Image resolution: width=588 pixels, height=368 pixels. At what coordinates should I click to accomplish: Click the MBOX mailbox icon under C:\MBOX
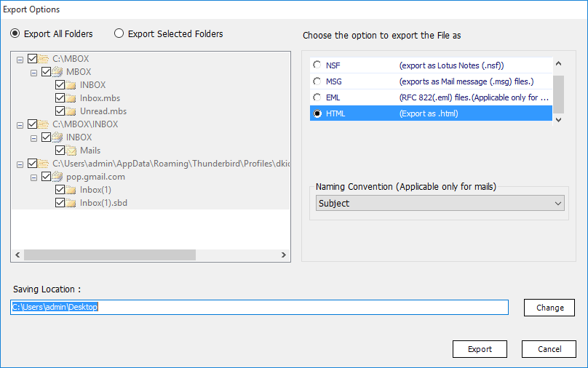[x=58, y=72]
